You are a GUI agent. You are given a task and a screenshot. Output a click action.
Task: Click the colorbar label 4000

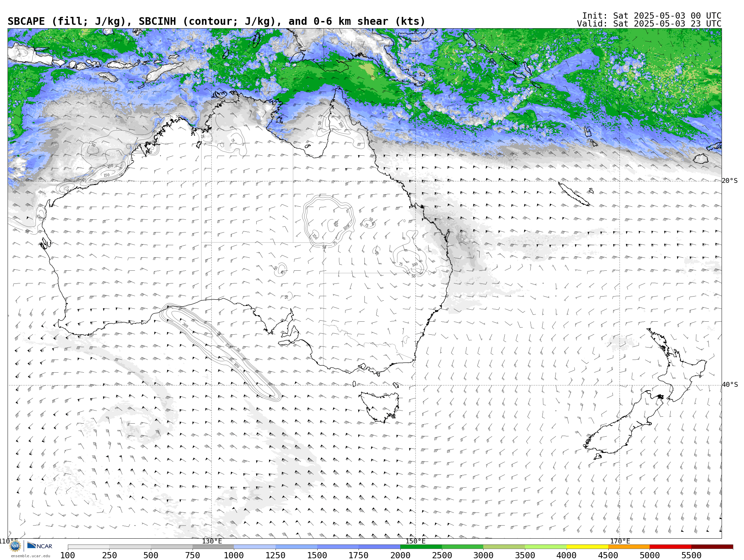click(x=567, y=556)
